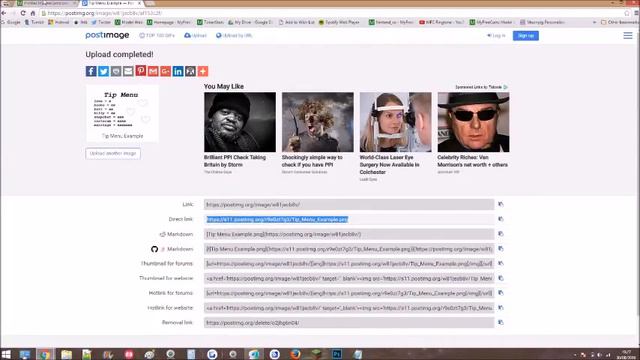The width and height of the screenshot is (640, 360).
Task: Open the Tip Menu Example thumbnail
Action: tap(122, 113)
